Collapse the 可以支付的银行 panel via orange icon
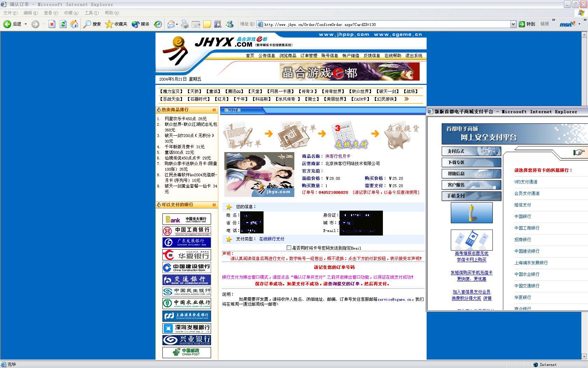Image resolution: width=588 pixels, height=368 pixels. tap(214, 205)
